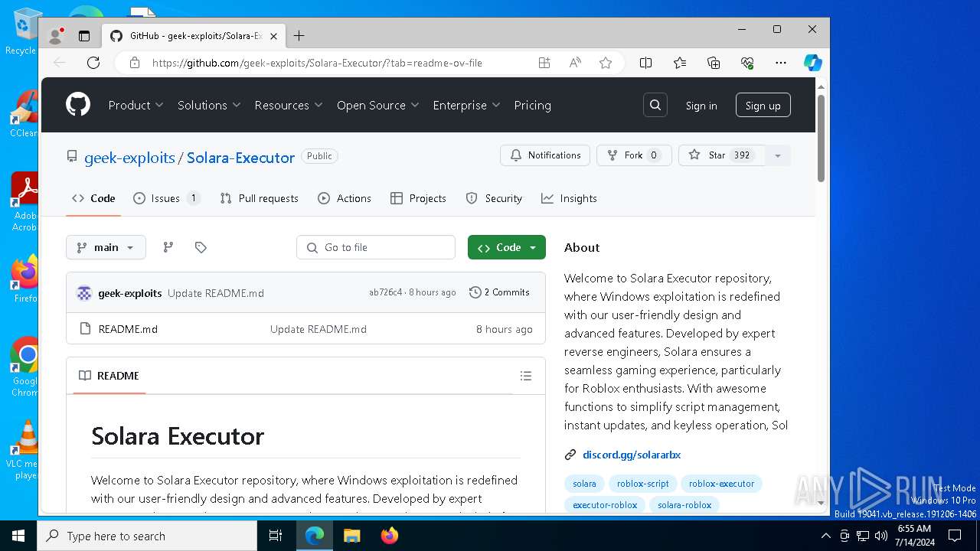This screenshot has height=551, width=980.
Task: Expand the Product dropdown menu
Action: [136, 106]
